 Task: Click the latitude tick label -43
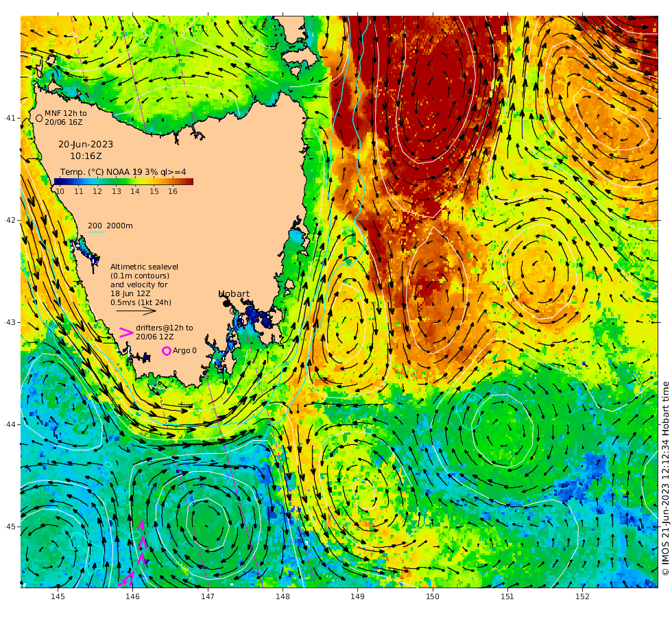(x=10, y=322)
